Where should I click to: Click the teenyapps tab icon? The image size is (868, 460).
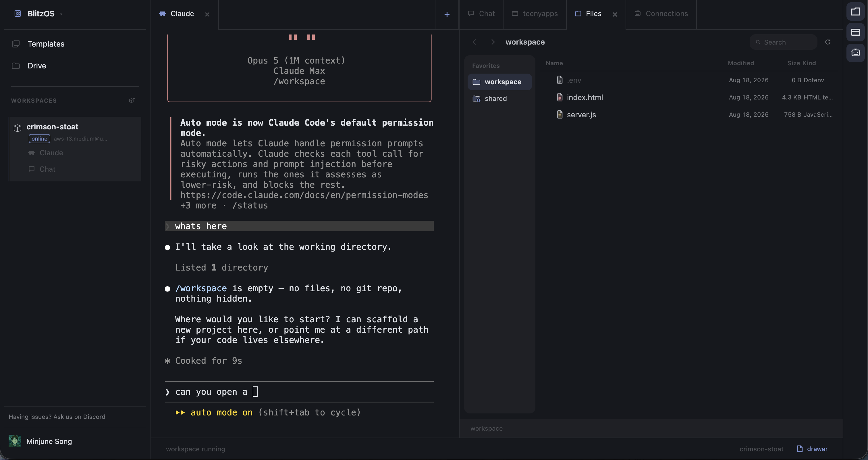[515, 14]
